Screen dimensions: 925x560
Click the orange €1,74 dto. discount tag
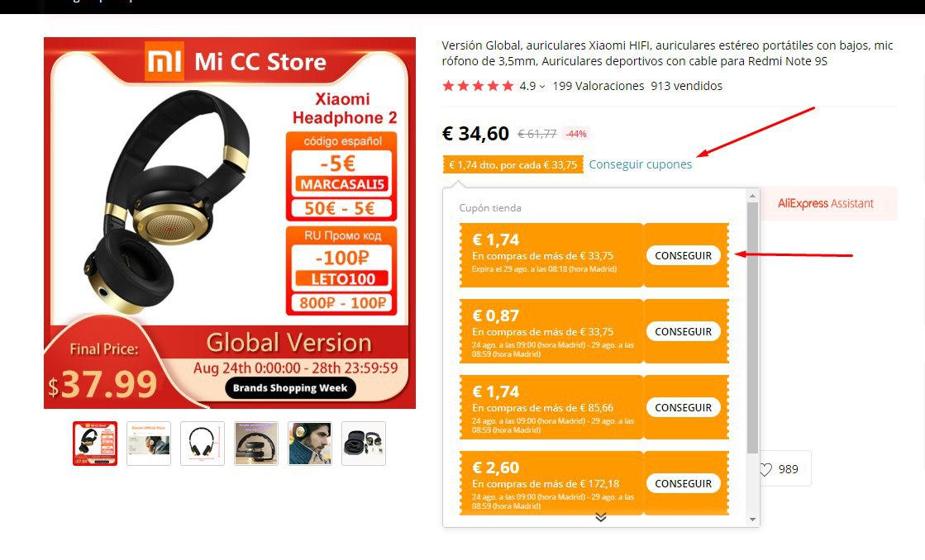click(x=513, y=165)
